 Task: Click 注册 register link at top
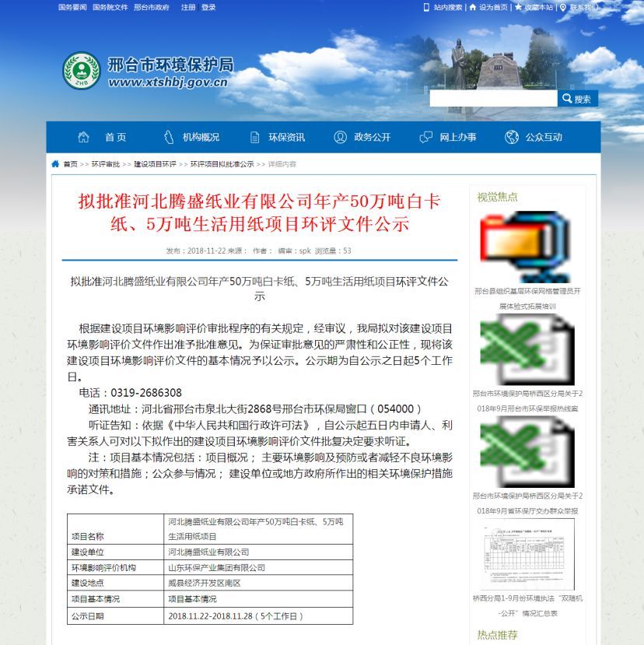[x=188, y=7]
